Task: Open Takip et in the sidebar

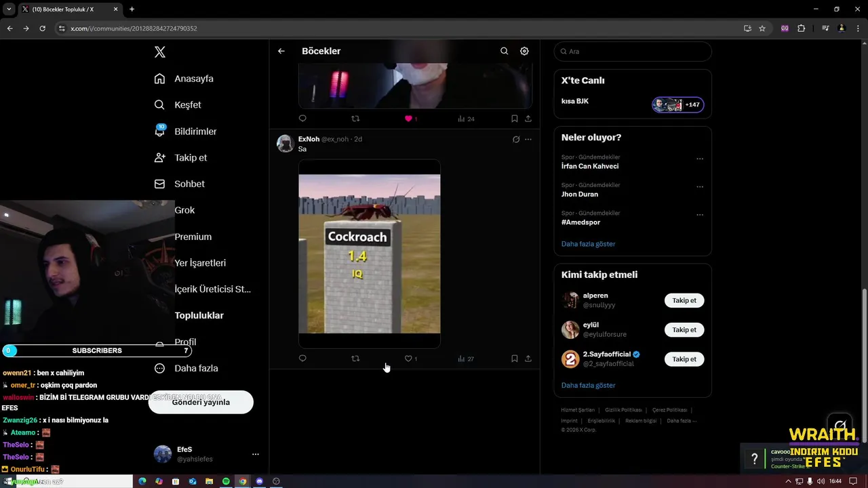Action: [180, 157]
